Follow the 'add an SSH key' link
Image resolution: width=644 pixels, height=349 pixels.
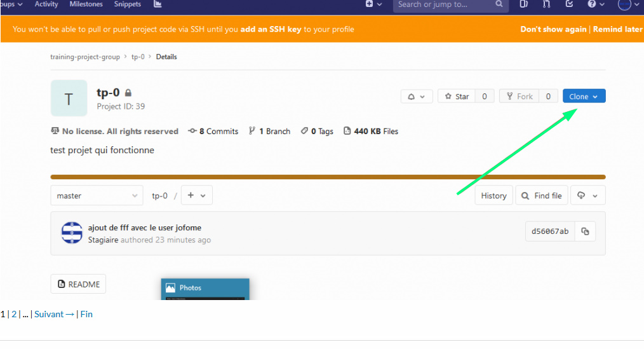click(271, 29)
